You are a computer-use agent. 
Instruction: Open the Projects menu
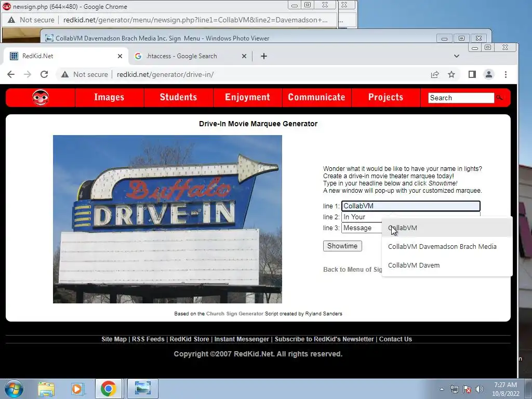click(386, 97)
